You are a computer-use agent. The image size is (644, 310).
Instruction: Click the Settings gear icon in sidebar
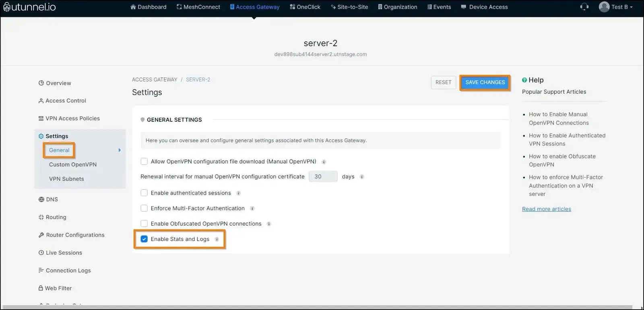41,136
